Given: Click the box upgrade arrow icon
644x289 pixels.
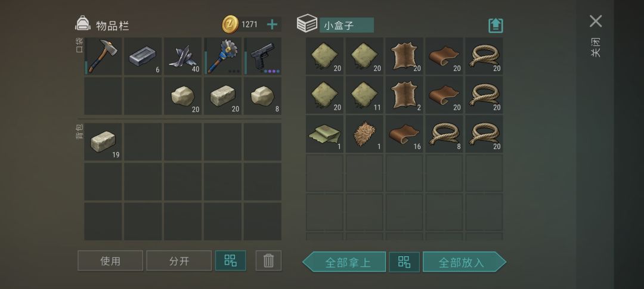Looking at the screenshot, I should click(496, 26).
